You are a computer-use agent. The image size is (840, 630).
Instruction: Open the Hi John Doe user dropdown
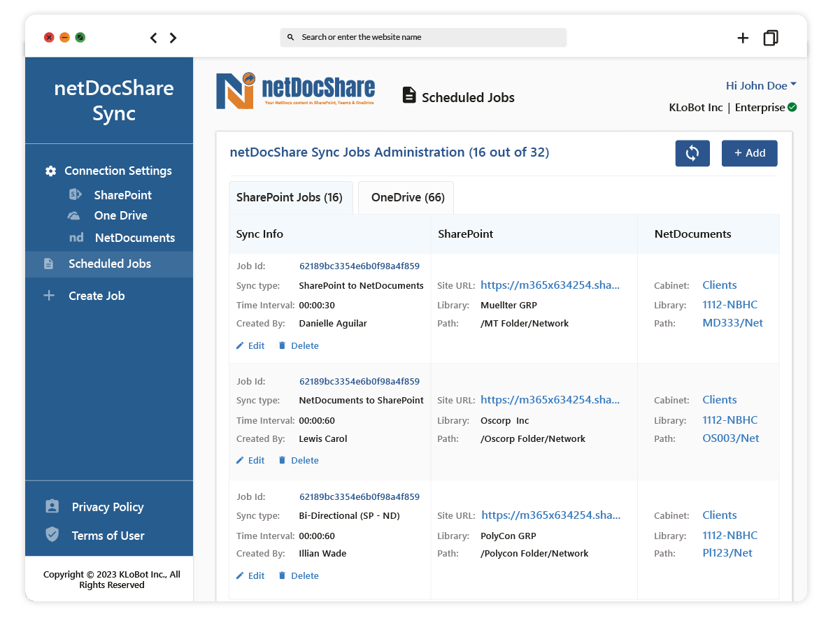[x=761, y=86]
